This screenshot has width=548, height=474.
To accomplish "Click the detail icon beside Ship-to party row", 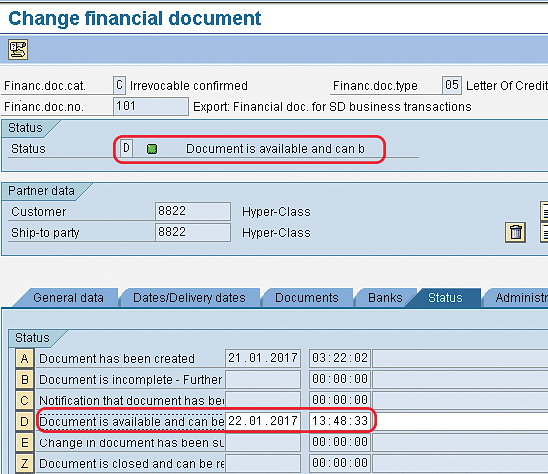I will click(544, 232).
